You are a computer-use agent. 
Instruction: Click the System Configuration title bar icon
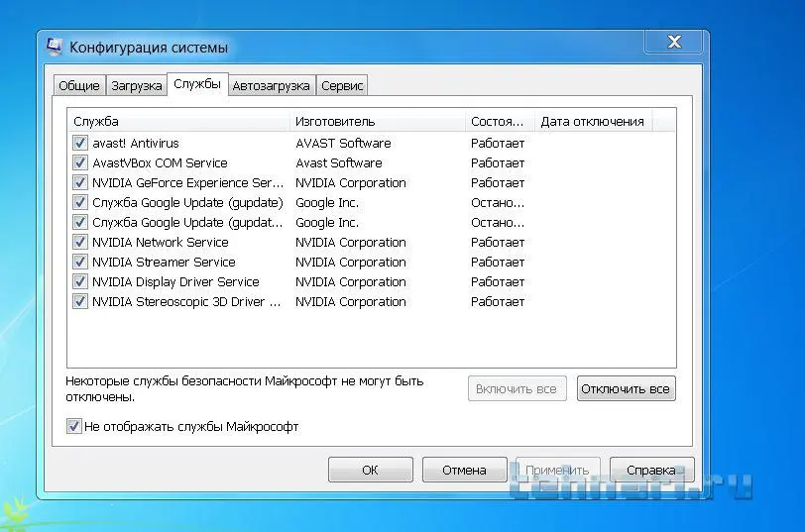point(55,47)
